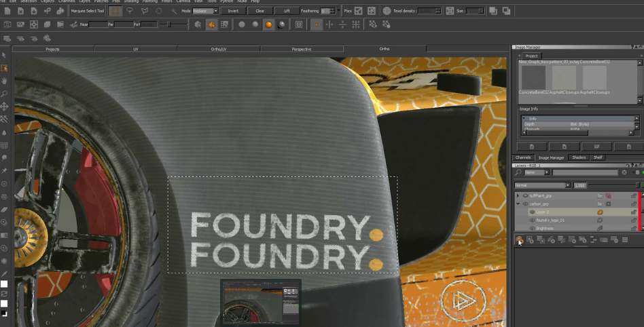Image resolution: width=644 pixels, height=327 pixels.
Task: Click the globe icon beside Texel density
Action: pos(387,11)
